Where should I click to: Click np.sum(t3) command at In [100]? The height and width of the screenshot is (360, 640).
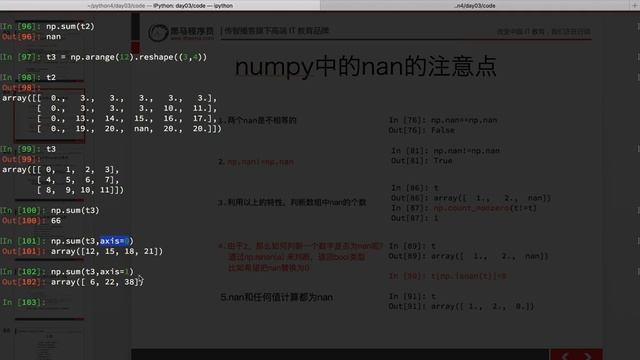pos(75,210)
